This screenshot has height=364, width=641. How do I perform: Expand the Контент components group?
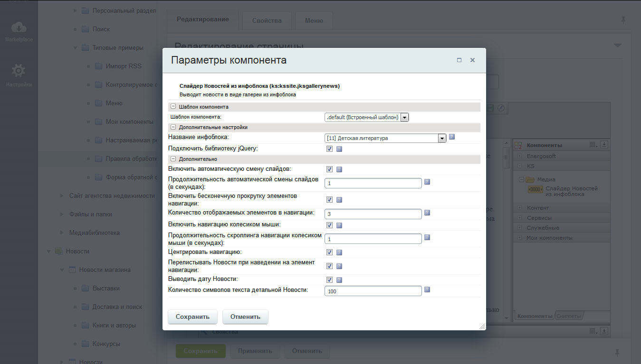(x=520, y=208)
